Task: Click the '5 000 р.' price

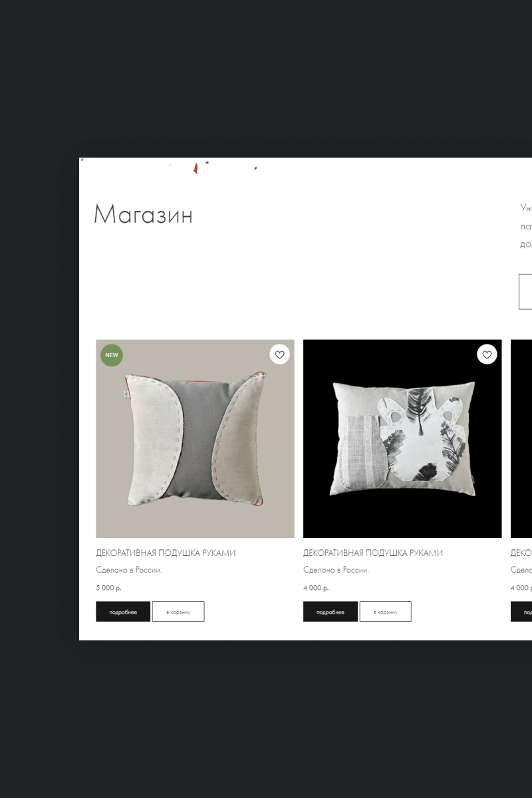Action: pyautogui.click(x=109, y=588)
